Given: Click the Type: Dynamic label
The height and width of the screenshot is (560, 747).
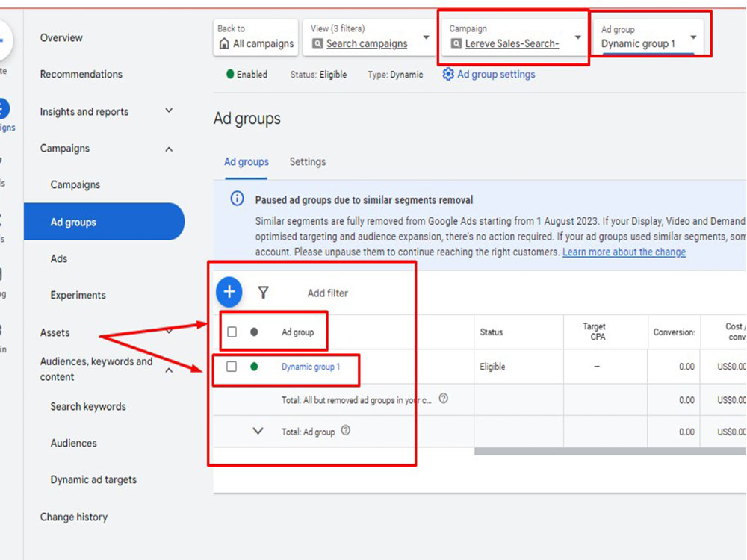Looking at the screenshot, I should pyautogui.click(x=395, y=75).
